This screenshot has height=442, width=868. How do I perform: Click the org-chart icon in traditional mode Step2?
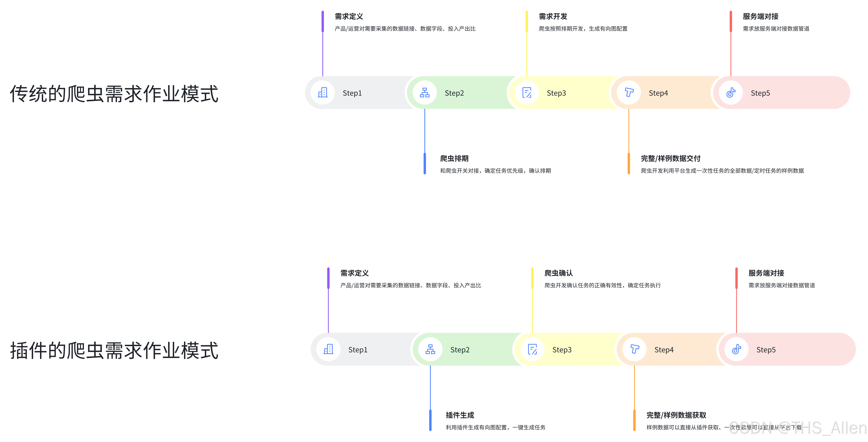coord(424,93)
